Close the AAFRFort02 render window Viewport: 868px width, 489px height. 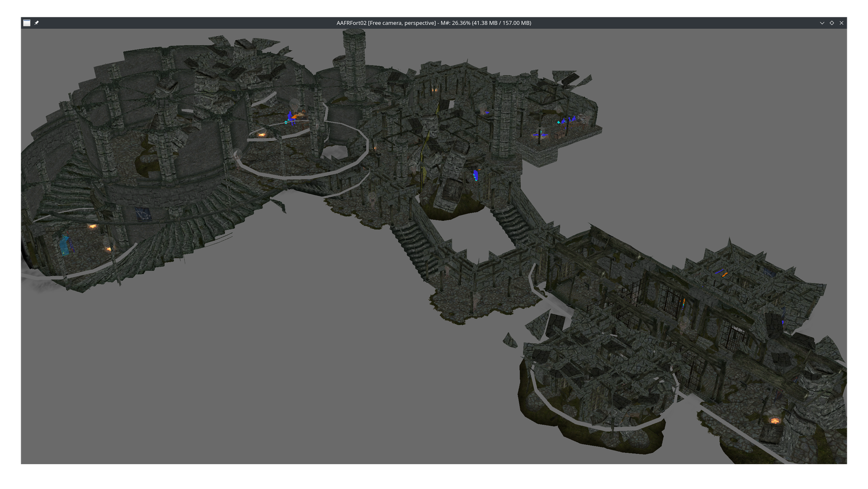[841, 23]
